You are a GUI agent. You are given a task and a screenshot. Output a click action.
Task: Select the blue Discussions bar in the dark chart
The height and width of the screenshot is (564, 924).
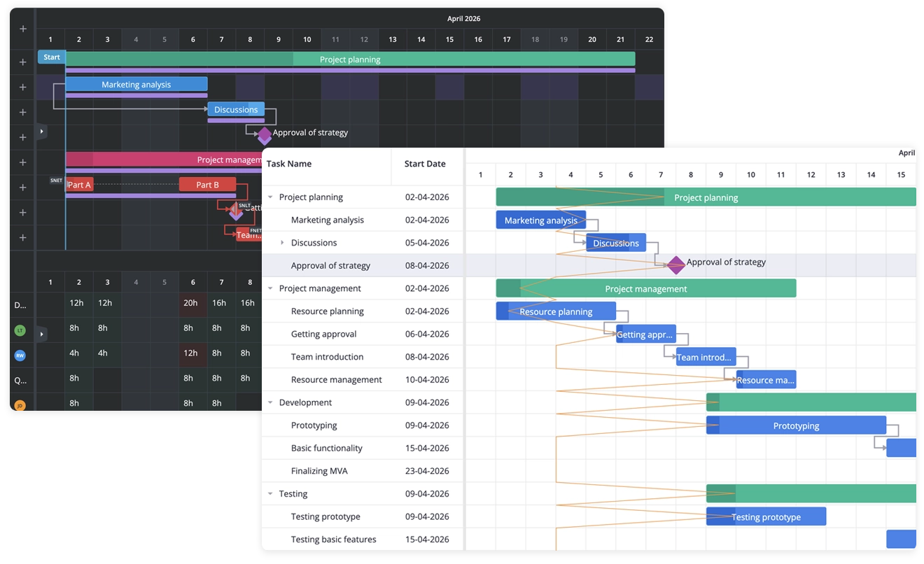pyautogui.click(x=236, y=109)
